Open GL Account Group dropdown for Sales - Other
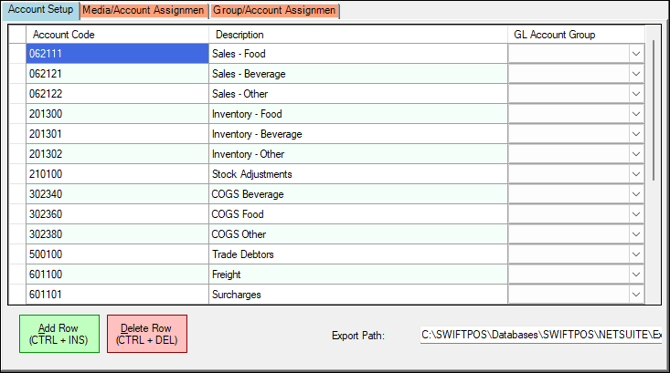Image resolution: width=670 pixels, height=373 pixels. pyautogui.click(x=636, y=94)
